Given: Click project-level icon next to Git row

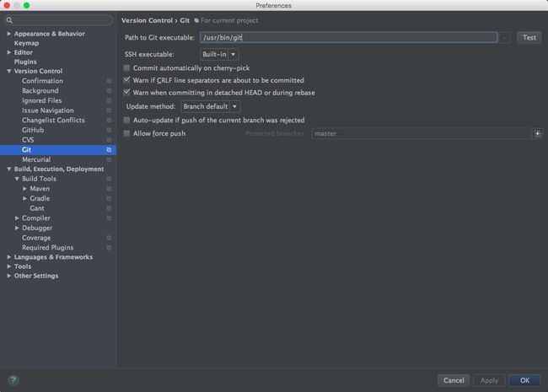Looking at the screenshot, I should click(109, 150).
